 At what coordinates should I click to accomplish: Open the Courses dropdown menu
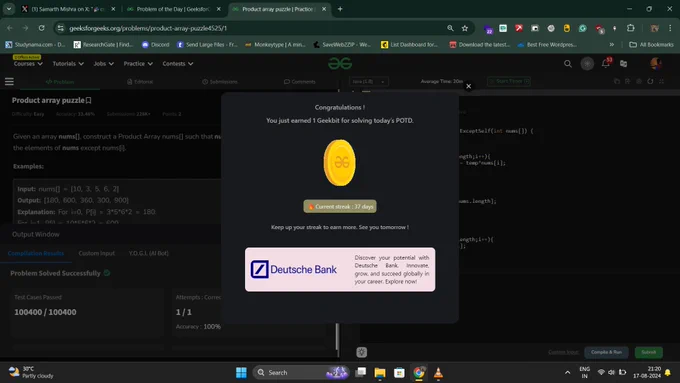point(28,64)
